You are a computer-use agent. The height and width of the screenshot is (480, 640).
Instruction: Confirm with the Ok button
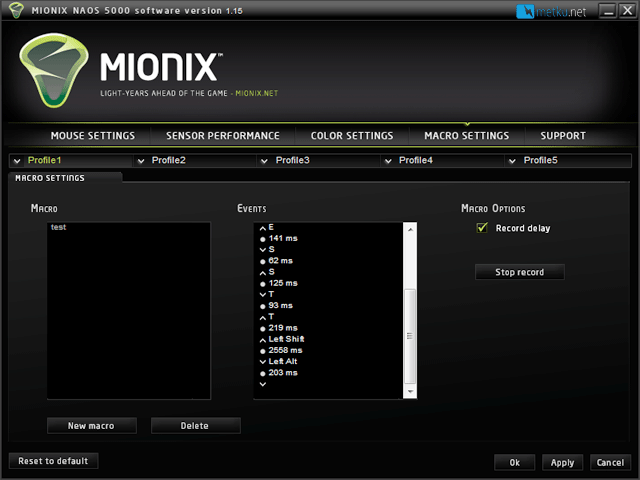pos(514,462)
